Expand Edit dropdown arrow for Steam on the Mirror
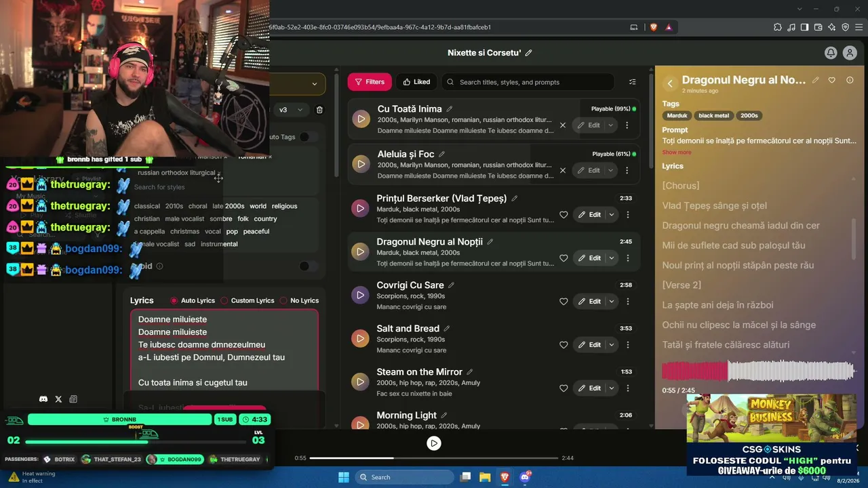Screen dimensions: 868x488 point(612,388)
